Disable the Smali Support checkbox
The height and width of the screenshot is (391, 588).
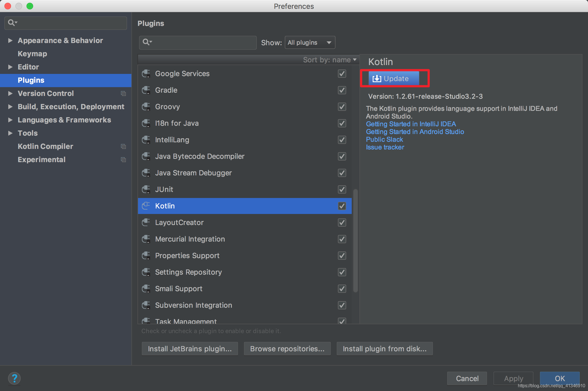(x=342, y=289)
